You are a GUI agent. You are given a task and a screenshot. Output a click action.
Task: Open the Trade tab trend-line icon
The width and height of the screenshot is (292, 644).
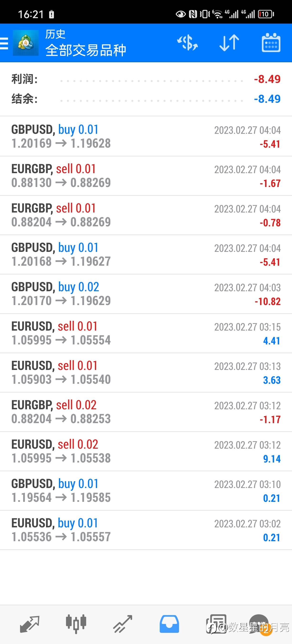[x=122, y=624]
